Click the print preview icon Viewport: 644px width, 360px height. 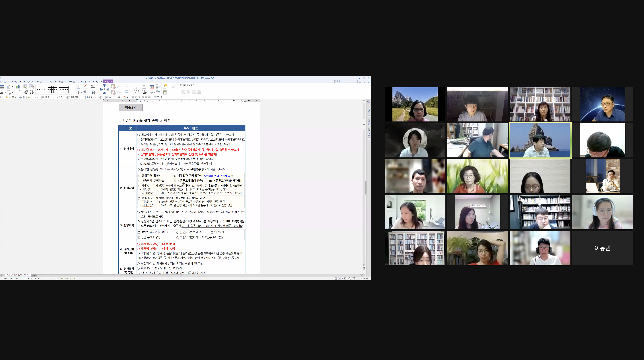[x=24, y=97]
